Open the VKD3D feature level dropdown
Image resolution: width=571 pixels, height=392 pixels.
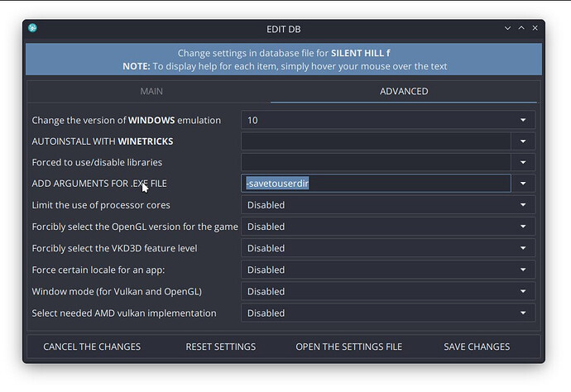coord(387,248)
